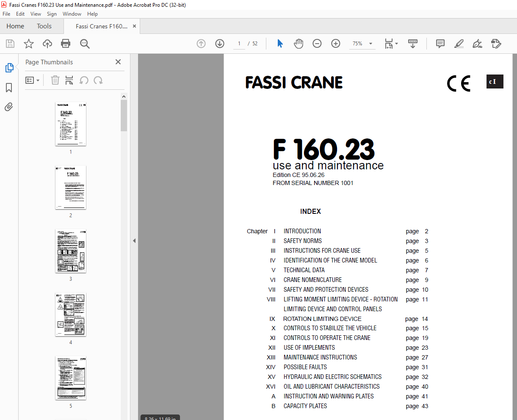Open thumbnail Options dropdown menu
The height and width of the screenshot is (420, 517).
coord(33,80)
